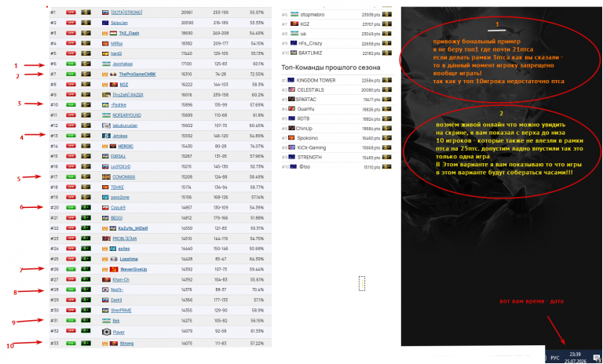Click the nFs_Crazy player name
This screenshot has height=364, width=603.
309,43
